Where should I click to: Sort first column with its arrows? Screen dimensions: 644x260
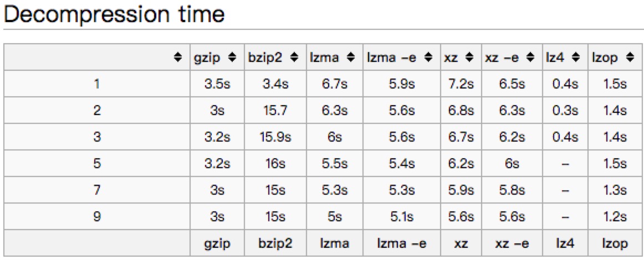(177, 57)
